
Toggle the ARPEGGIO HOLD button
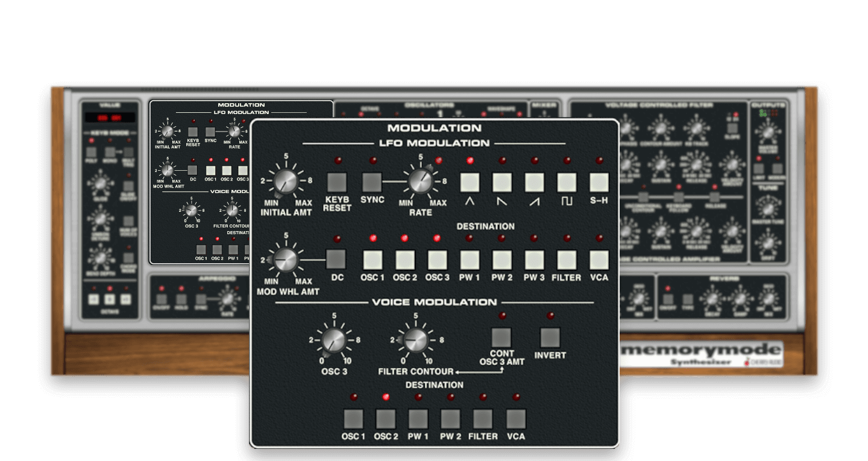pyautogui.click(x=181, y=299)
